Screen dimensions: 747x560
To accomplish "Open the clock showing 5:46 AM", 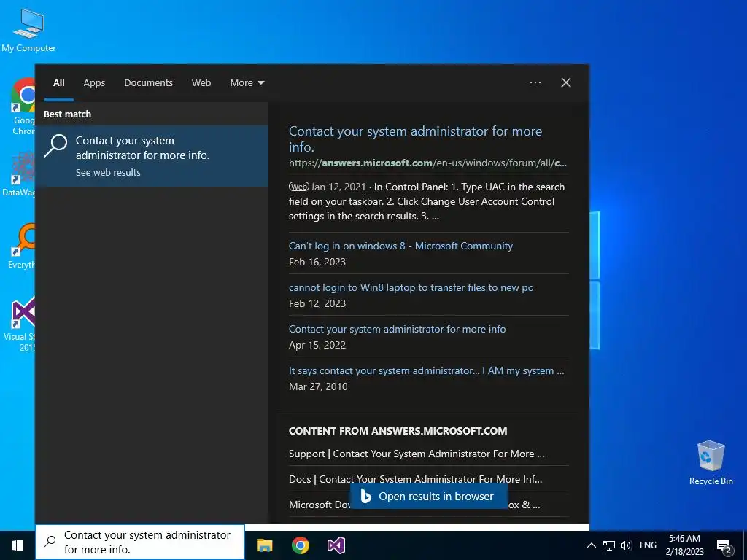I will pos(684,545).
